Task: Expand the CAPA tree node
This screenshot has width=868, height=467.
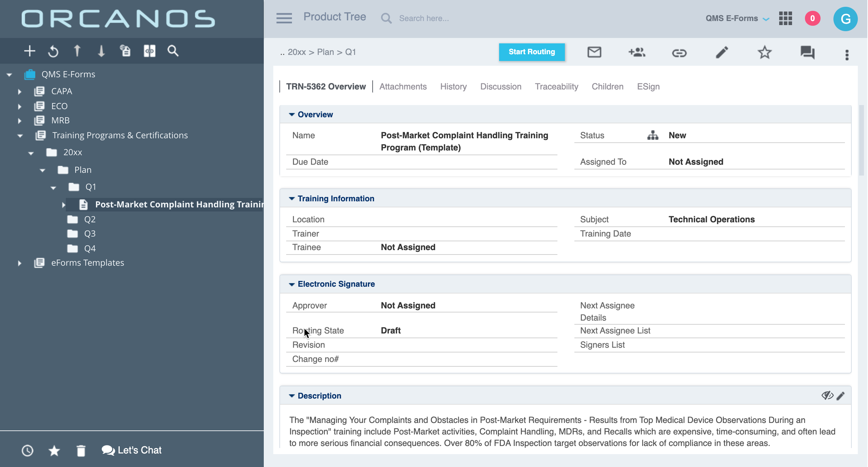Action: (20, 92)
